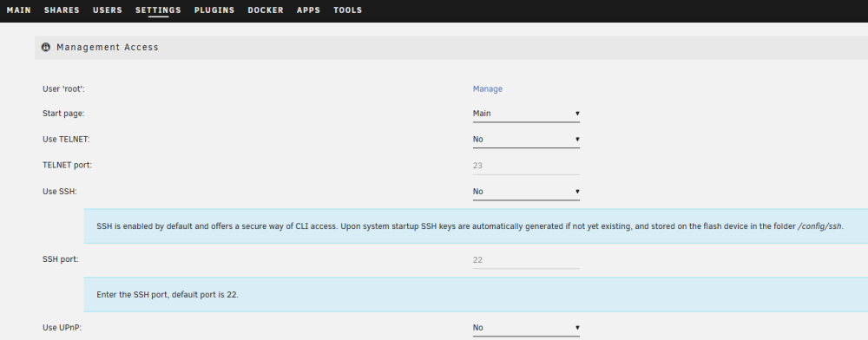Switch to the USERS tab

pos(108,10)
